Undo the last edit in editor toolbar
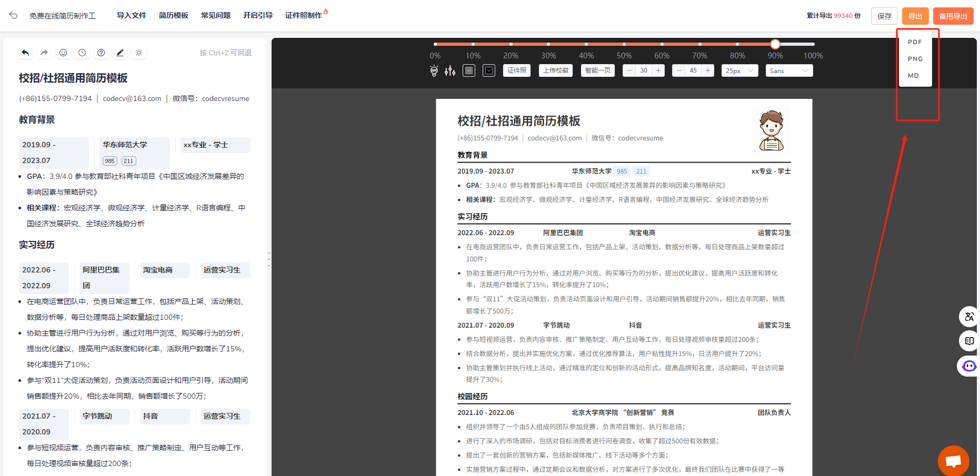Screen dimensions: 980x476 click(25, 53)
